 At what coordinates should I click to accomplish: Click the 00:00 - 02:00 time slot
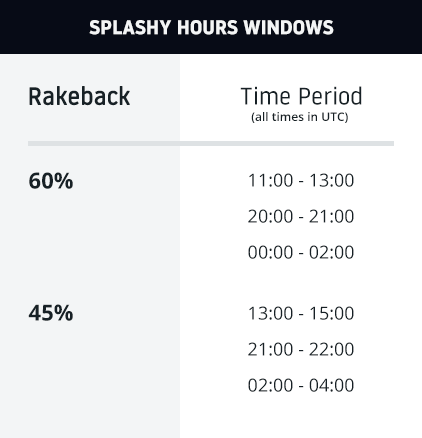pos(301,252)
